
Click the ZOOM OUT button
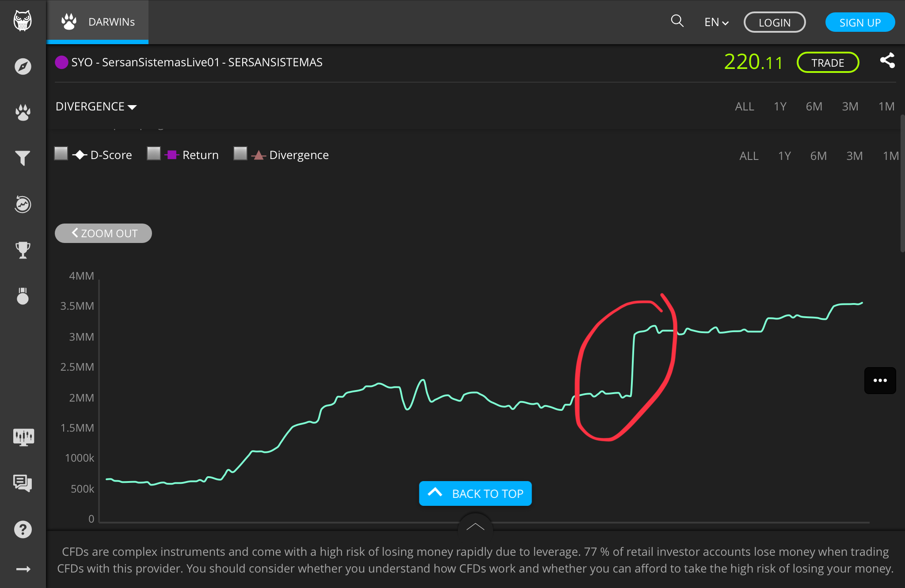(103, 233)
